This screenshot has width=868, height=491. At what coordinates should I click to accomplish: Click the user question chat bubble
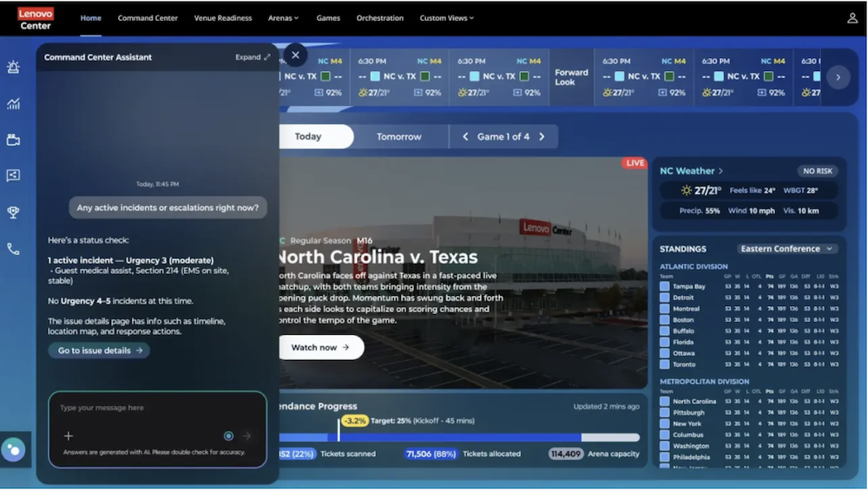click(168, 207)
